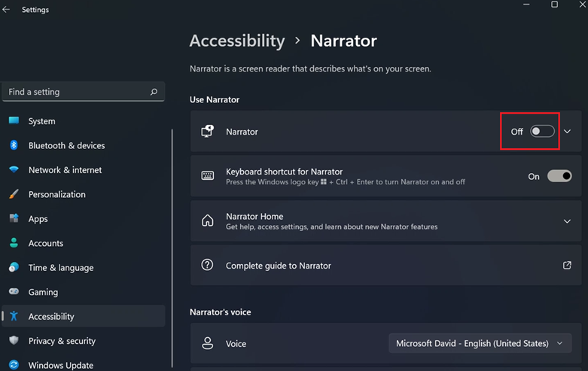Click the Gaming controller icon
Screen dimensions: 588x371
point(14,292)
